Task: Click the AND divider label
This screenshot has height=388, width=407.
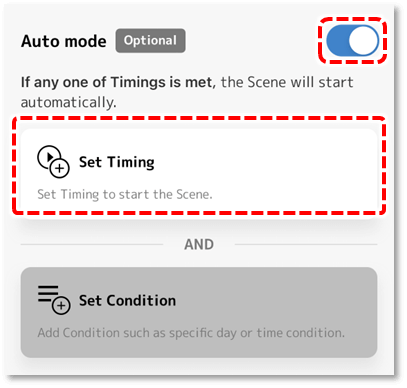Action: pyautogui.click(x=199, y=244)
